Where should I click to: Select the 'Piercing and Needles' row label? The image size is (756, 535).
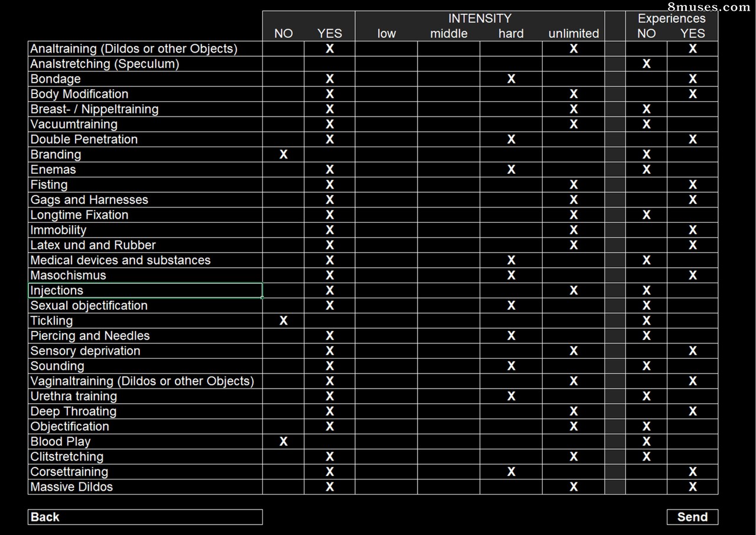tap(90, 336)
